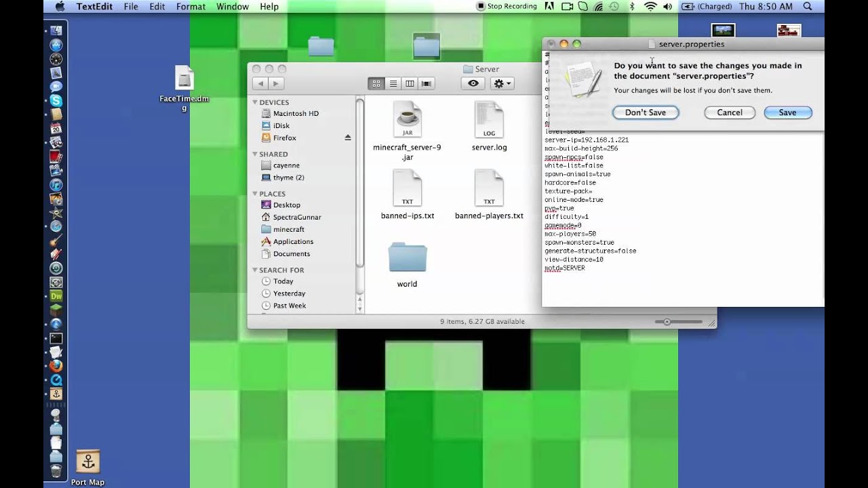This screenshot has height=488, width=868.
Task: Select iDisk in Finder sidebar
Action: pos(281,125)
